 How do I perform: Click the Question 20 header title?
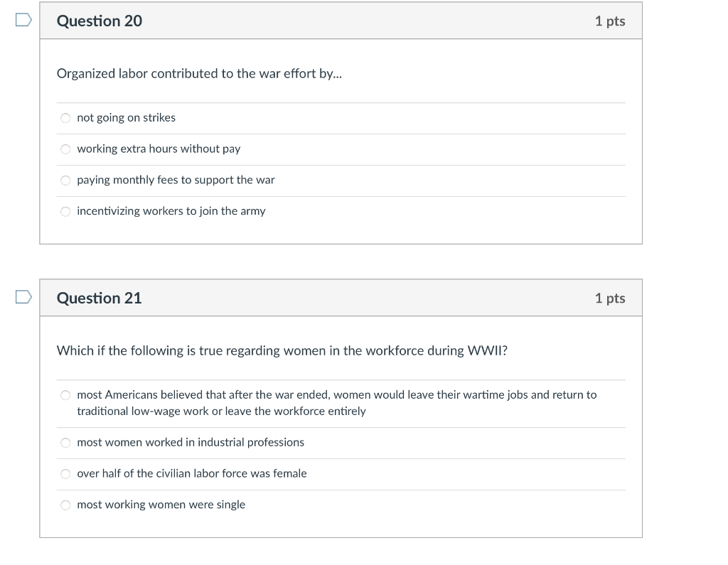point(100,21)
